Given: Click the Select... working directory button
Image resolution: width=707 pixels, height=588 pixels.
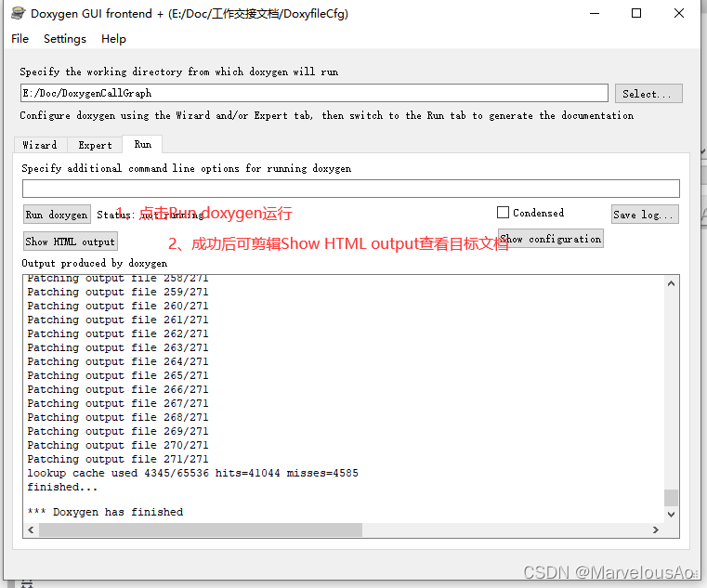Looking at the screenshot, I should click(648, 94).
